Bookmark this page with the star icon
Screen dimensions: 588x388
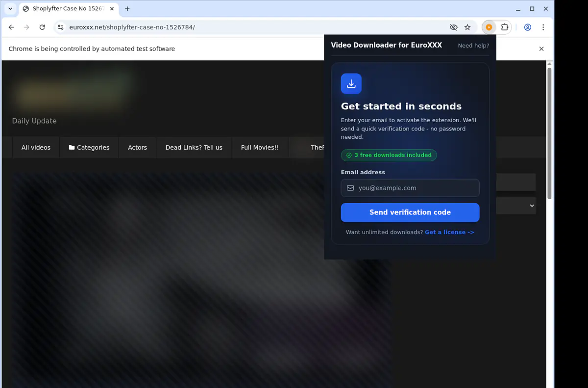467,27
